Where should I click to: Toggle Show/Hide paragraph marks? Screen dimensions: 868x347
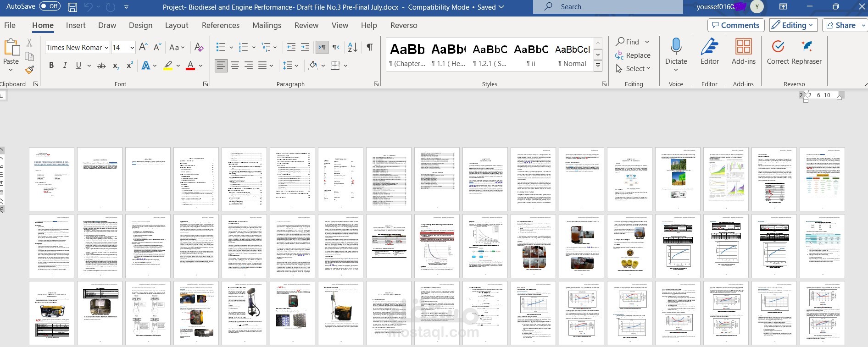(370, 47)
